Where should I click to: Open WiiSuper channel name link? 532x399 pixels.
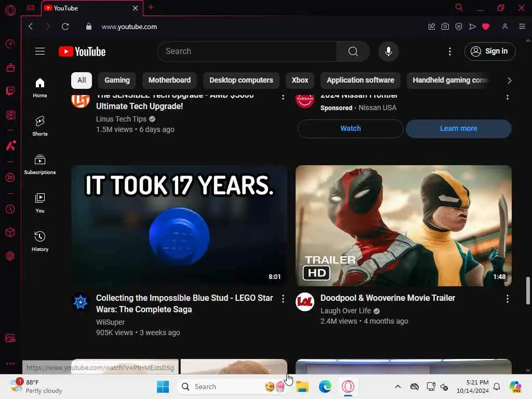pyautogui.click(x=110, y=322)
